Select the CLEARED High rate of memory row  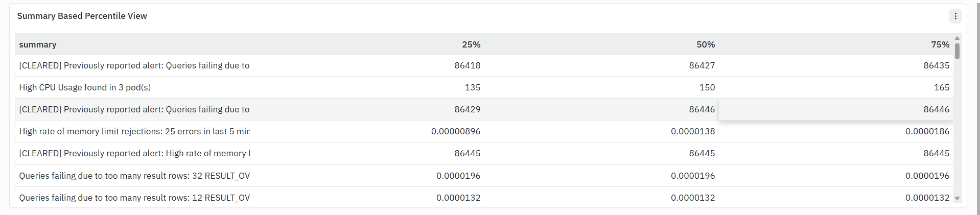(x=484, y=153)
